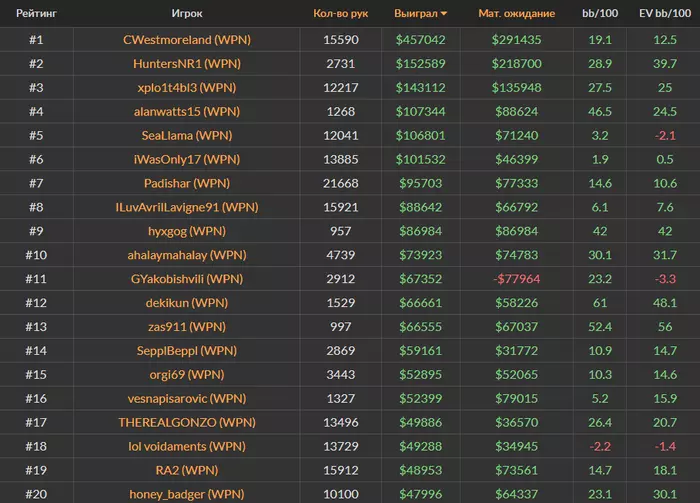This screenshot has height=503, width=700.
Task: Sort table by Кол-во рук header
Action: click(x=341, y=13)
